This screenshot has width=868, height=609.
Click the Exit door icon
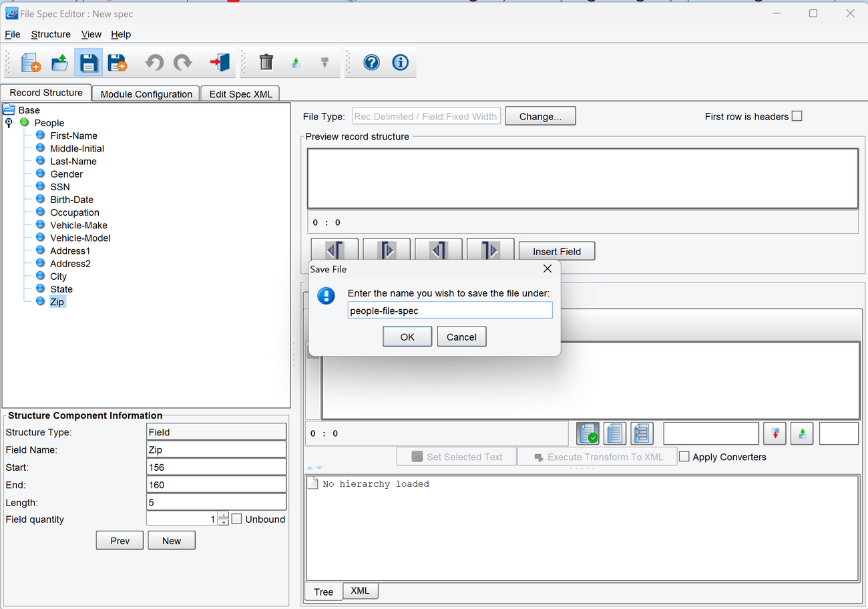click(x=220, y=63)
